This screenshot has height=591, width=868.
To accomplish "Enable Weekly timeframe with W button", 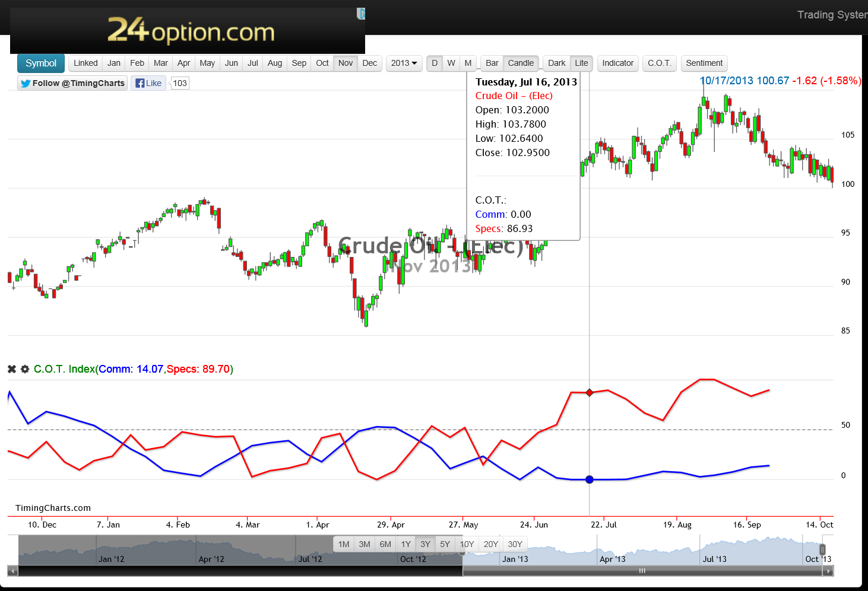I will pos(451,63).
